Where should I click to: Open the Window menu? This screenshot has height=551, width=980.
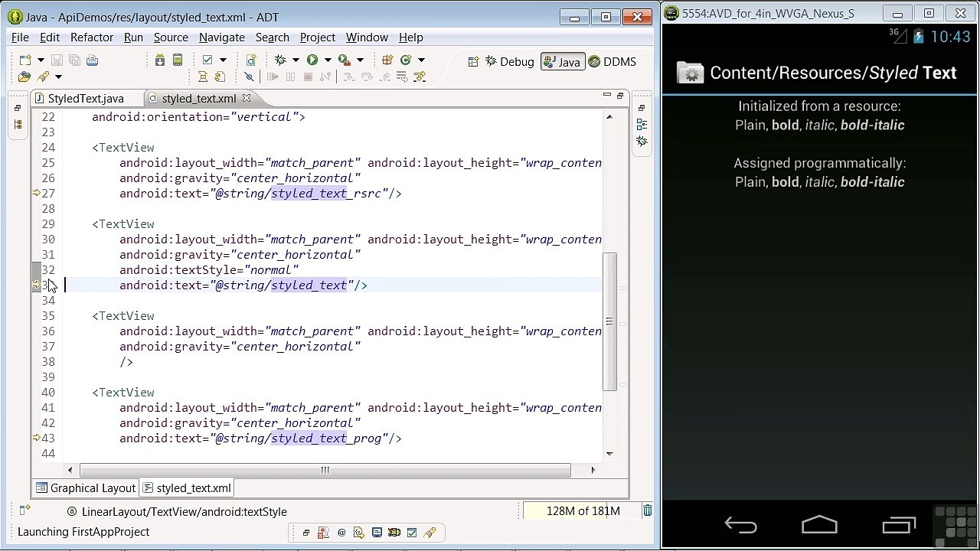coord(367,37)
